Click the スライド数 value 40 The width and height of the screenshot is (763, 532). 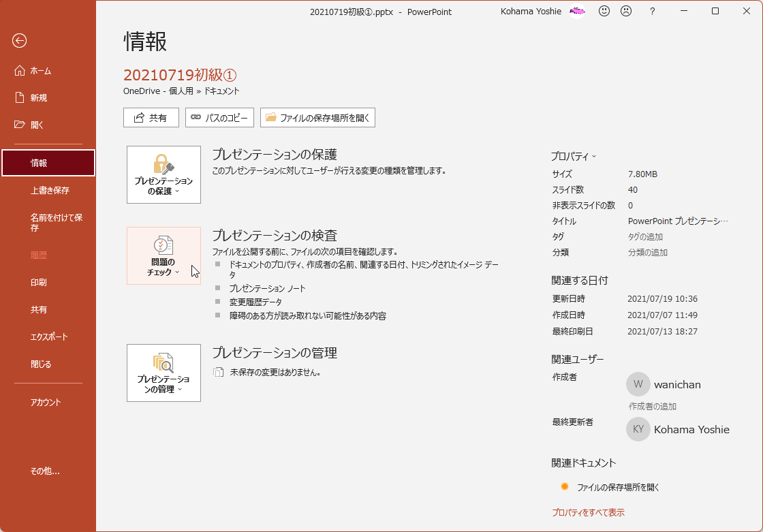click(633, 190)
